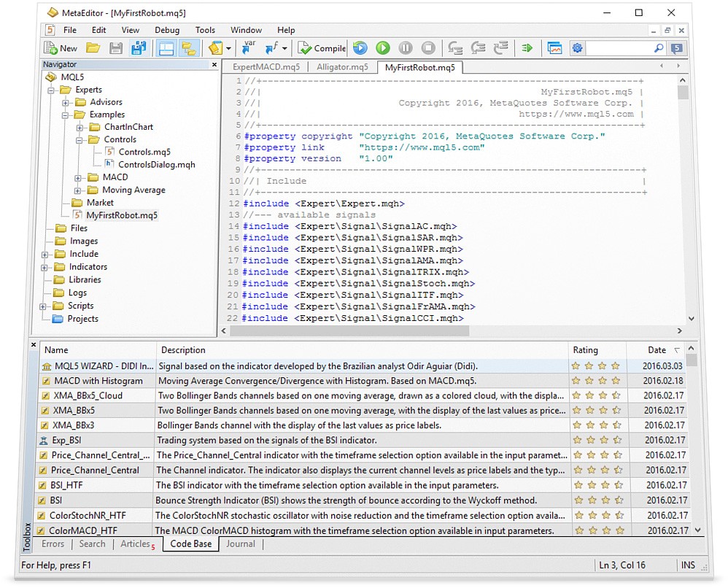Stop the debugger
Screen dimensions: 728x588
pyautogui.click(x=428, y=47)
